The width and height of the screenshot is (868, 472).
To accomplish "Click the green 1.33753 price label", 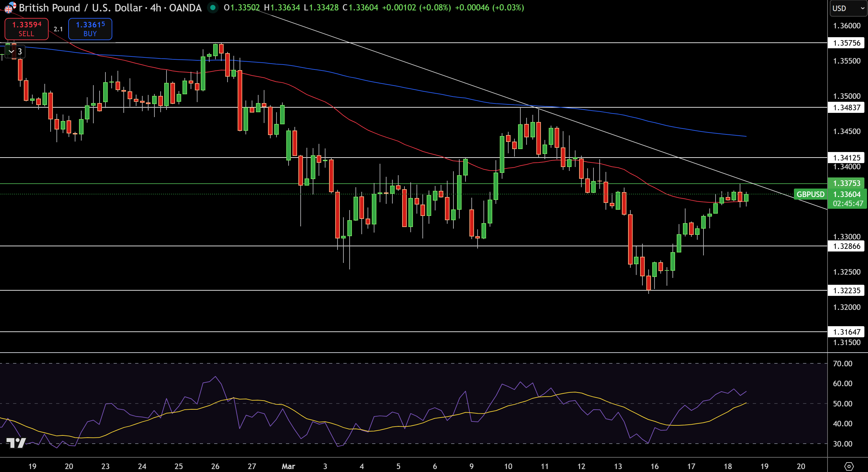I will pyautogui.click(x=847, y=183).
